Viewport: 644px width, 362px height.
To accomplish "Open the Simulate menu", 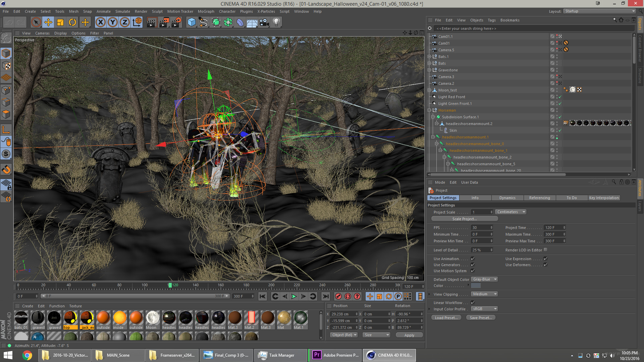I will [x=122, y=11].
